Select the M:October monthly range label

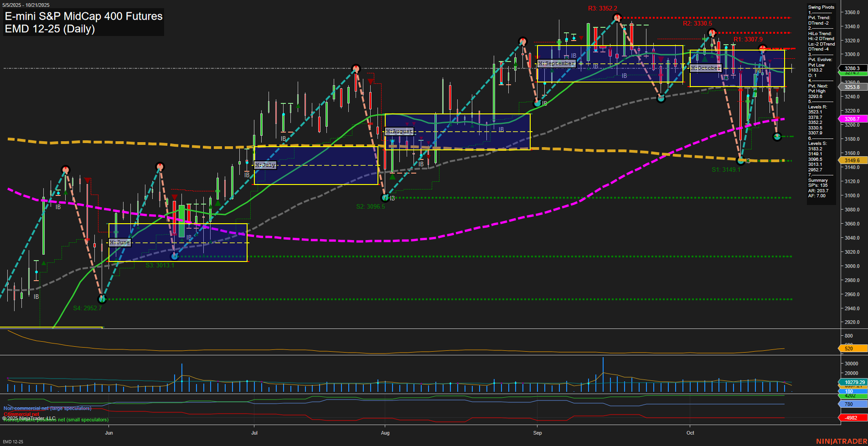click(x=706, y=67)
